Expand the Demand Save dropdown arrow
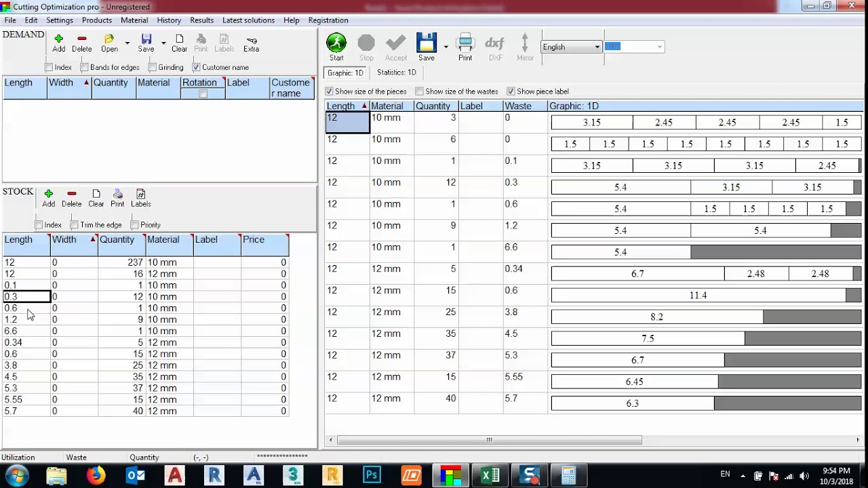The height and width of the screenshot is (488, 868). 163,43
